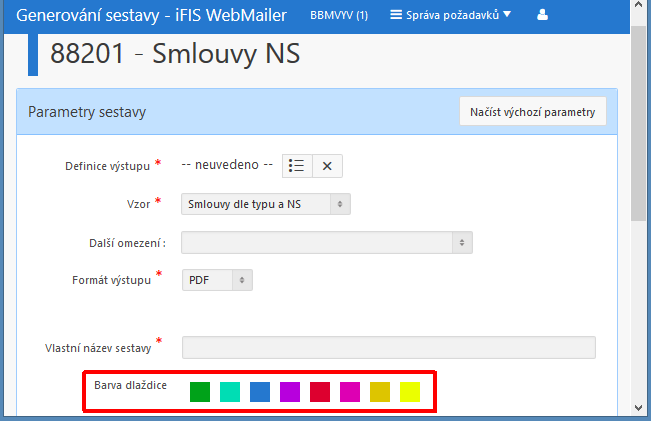
Task: Click the 'Barva dlaždice' label
Action: click(130, 385)
